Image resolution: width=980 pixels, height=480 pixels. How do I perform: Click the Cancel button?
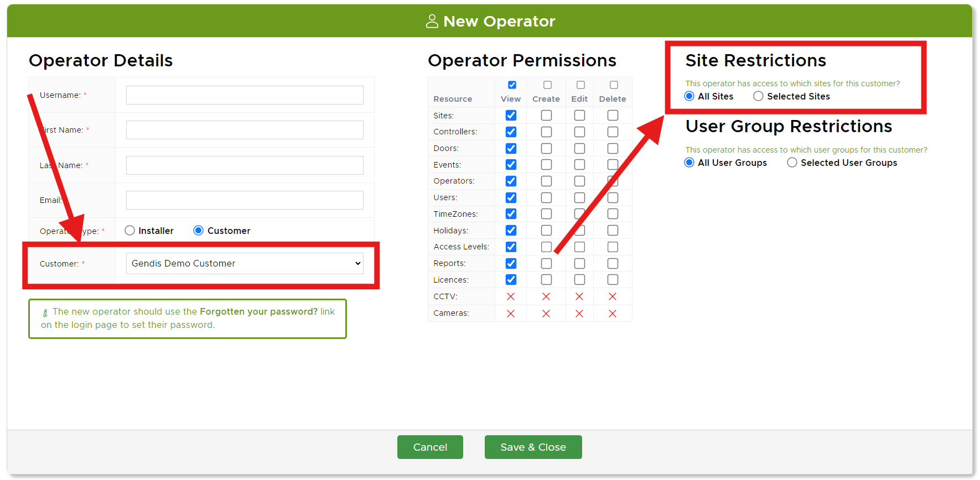pos(430,447)
